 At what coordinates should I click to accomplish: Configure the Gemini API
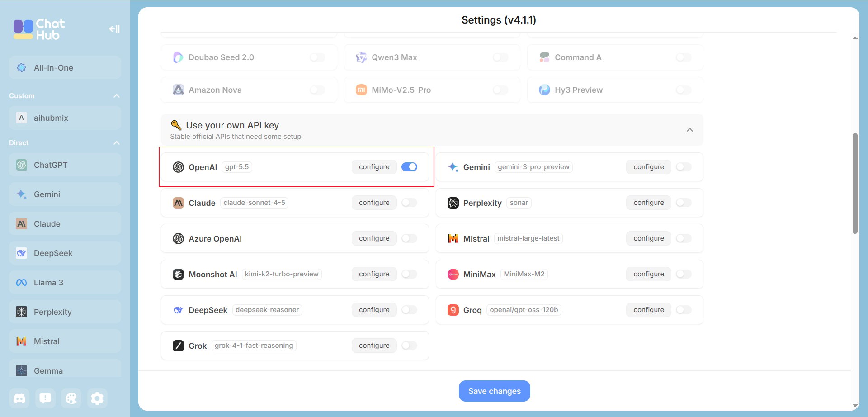click(649, 167)
